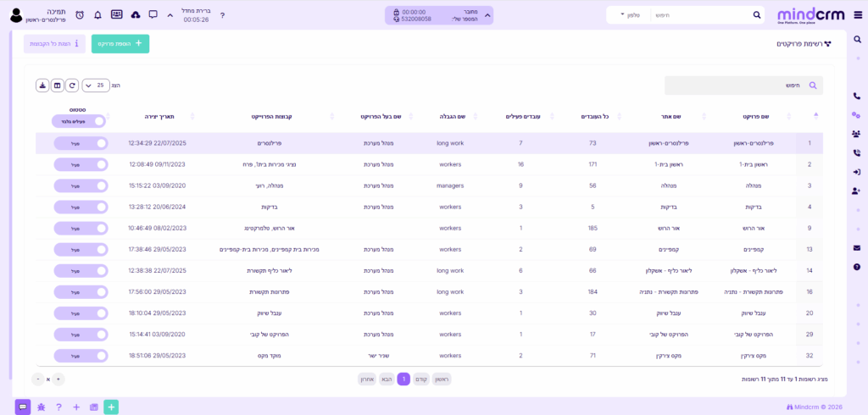The width and height of the screenshot is (868, 415).
Task: Go to קודם (previous) page
Action: (x=420, y=379)
